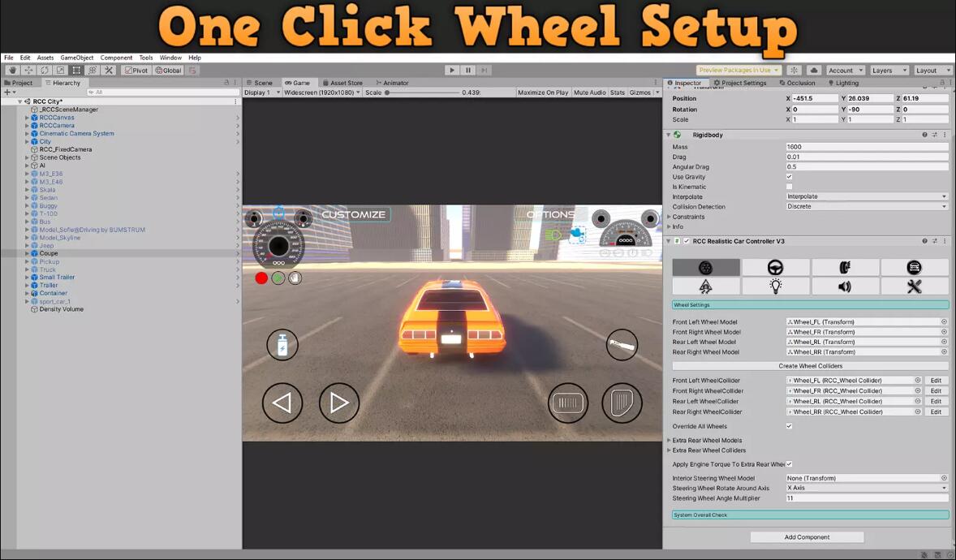Select the Hand tool in toolbar
956x560 pixels.
point(12,71)
